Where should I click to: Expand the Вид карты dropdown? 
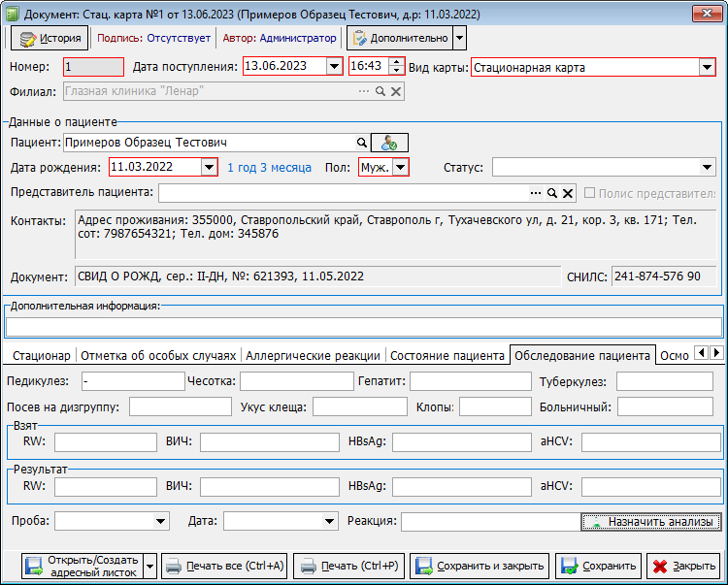(707, 67)
